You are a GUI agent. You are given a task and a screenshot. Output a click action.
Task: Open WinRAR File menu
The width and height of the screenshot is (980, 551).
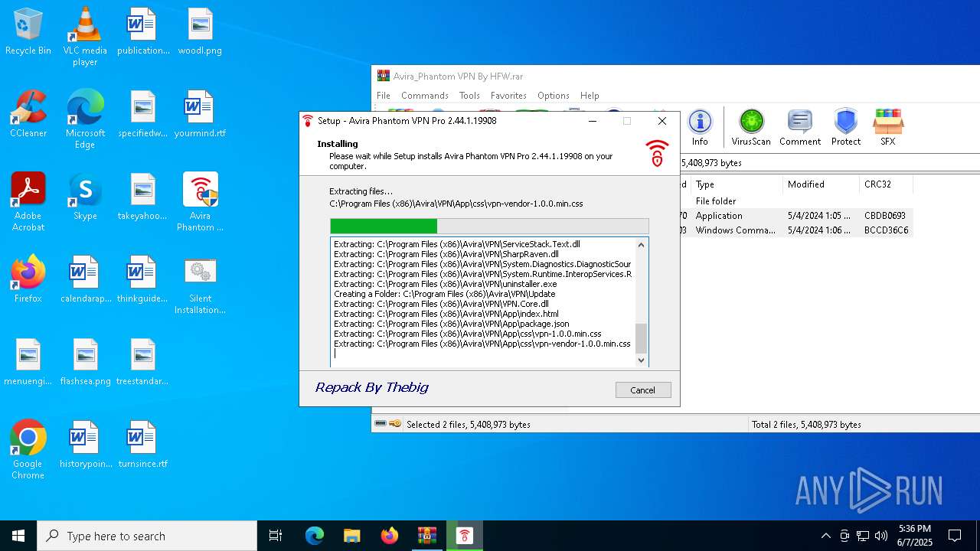point(384,96)
